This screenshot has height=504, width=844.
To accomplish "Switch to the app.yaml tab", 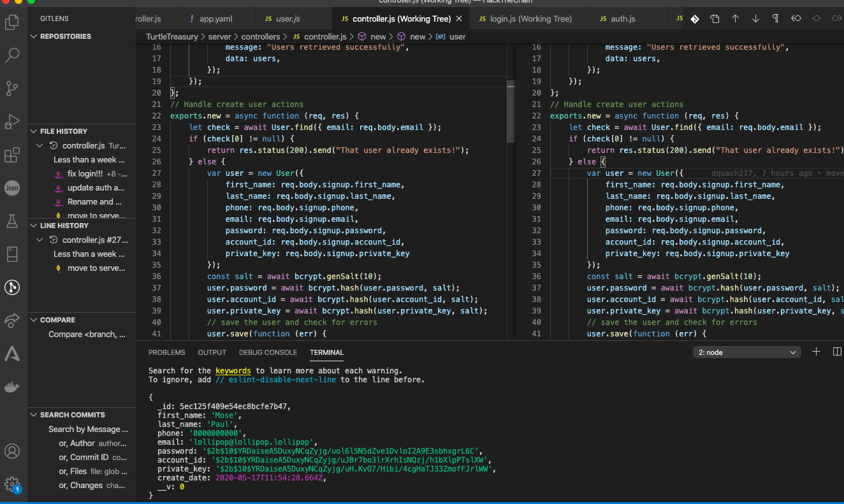I will coord(215,19).
